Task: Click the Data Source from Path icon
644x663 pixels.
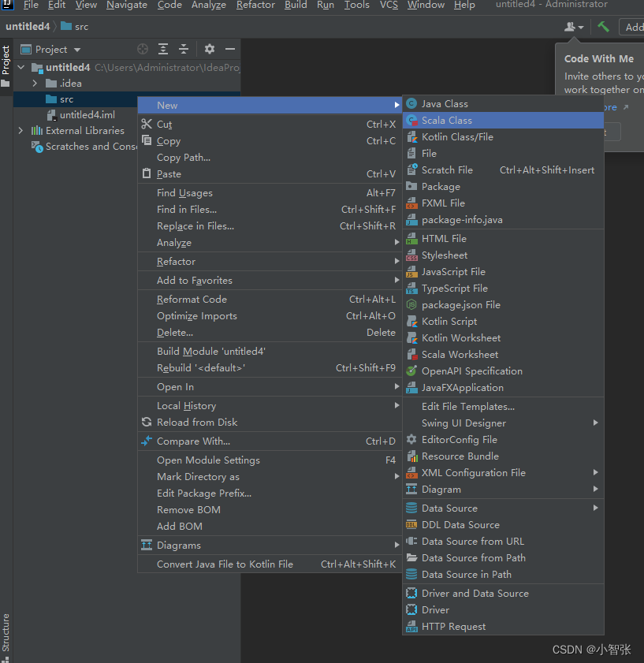Action: 411,557
